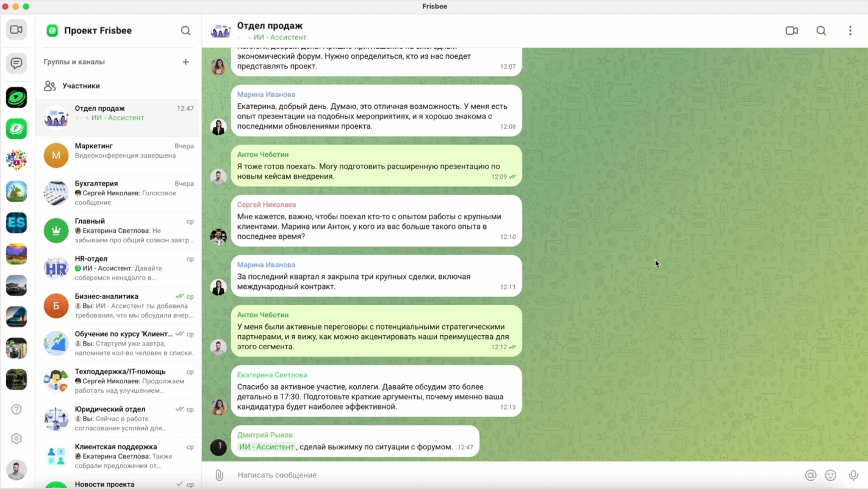The height and width of the screenshot is (489, 868).
Task: Open the three-dot chat options menu
Action: click(850, 31)
